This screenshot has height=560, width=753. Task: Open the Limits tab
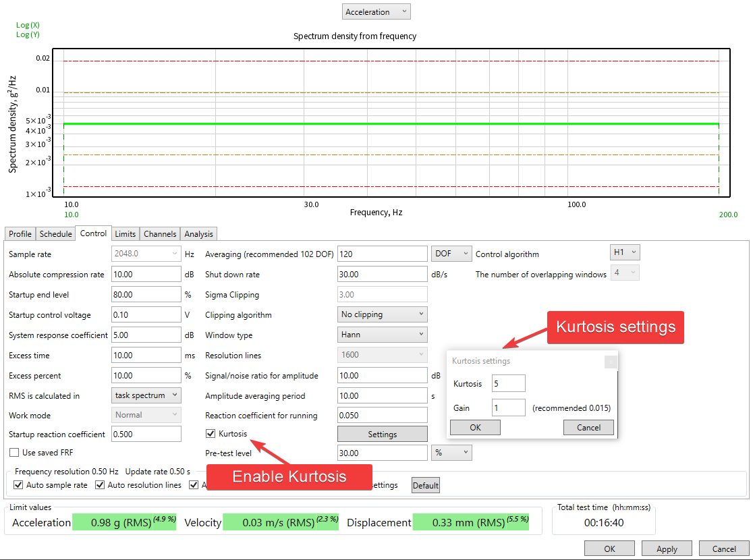125,234
